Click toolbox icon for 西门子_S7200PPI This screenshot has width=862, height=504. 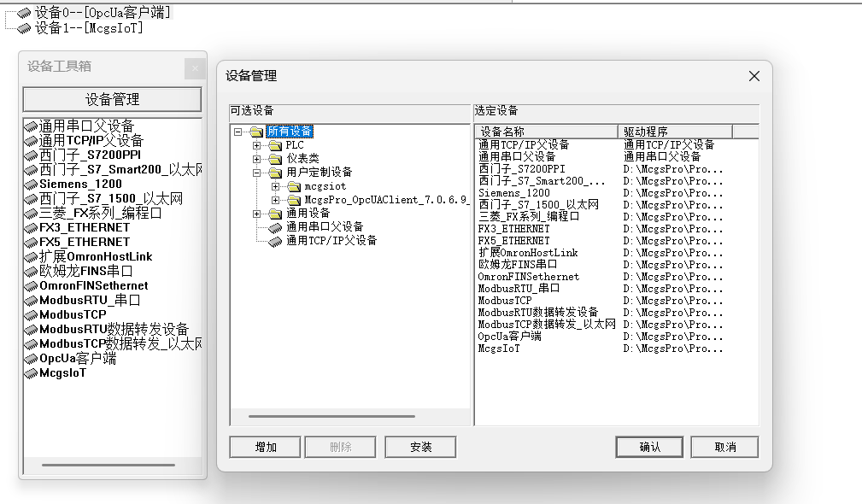pyautogui.click(x=32, y=155)
